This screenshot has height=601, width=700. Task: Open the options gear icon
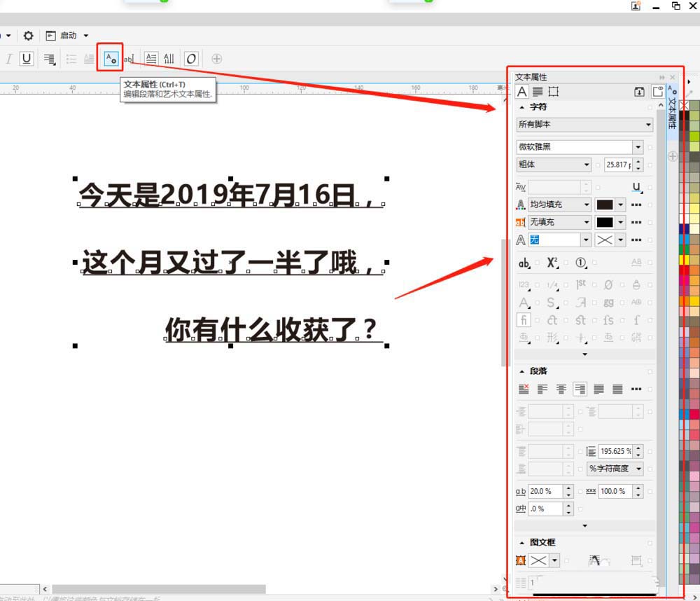pyautogui.click(x=29, y=36)
